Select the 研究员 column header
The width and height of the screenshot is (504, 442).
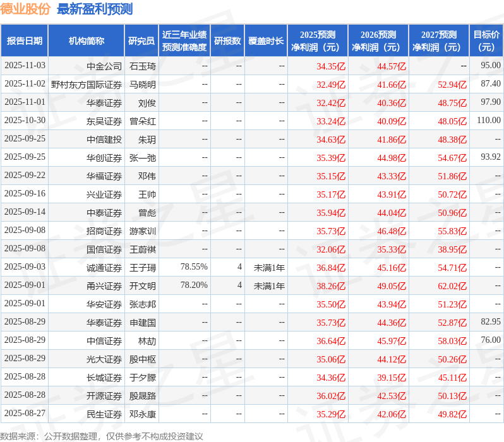[x=141, y=41]
